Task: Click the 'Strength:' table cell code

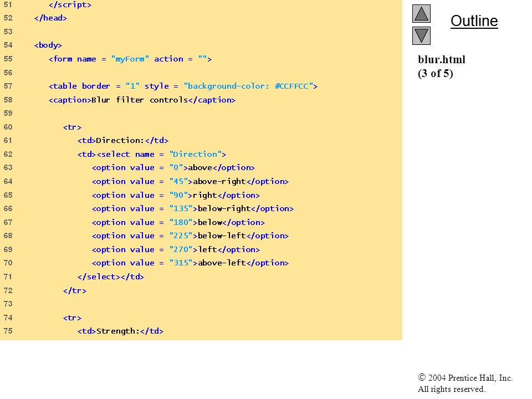Action: coord(120,331)
